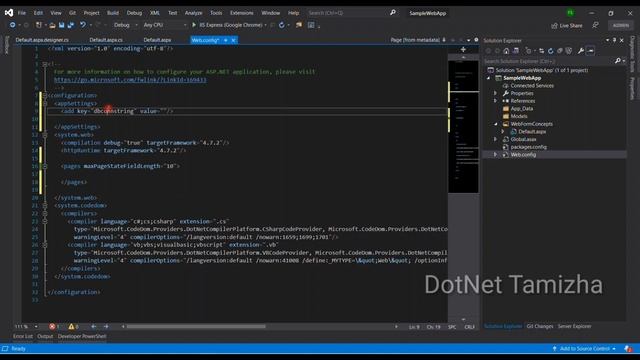The height and width of the screenshot is (360, 640).
Task: Click the Visual Studio logo icon
Action: click(x=9, y=13)
